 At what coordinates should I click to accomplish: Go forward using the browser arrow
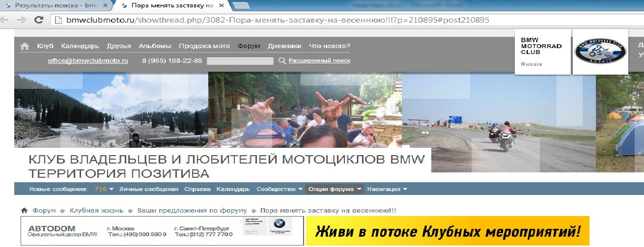[21, 20]
